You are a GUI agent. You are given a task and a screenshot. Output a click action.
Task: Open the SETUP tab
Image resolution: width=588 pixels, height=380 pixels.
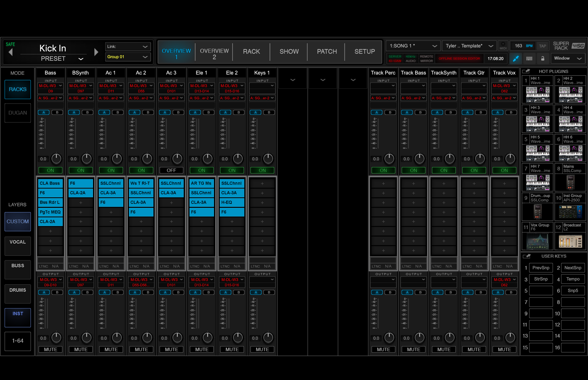[364, 52]
